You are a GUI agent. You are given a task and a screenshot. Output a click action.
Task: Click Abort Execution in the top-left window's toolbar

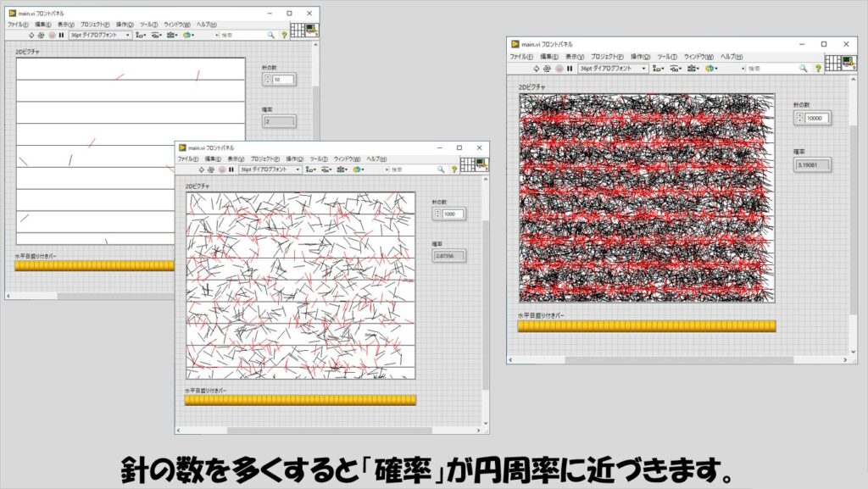click(x=51, y=36)
